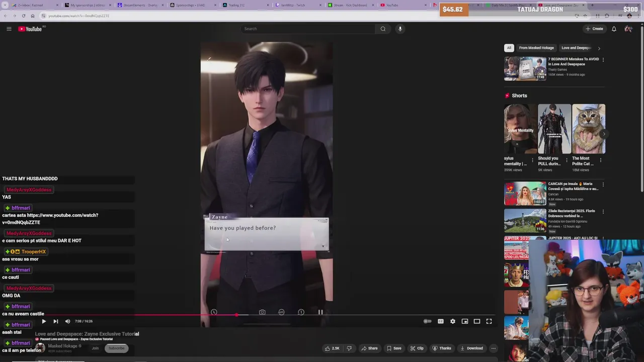Toggle the autoplay switch in player
Screen dimensions: 644x362
(x=427, y=321)
